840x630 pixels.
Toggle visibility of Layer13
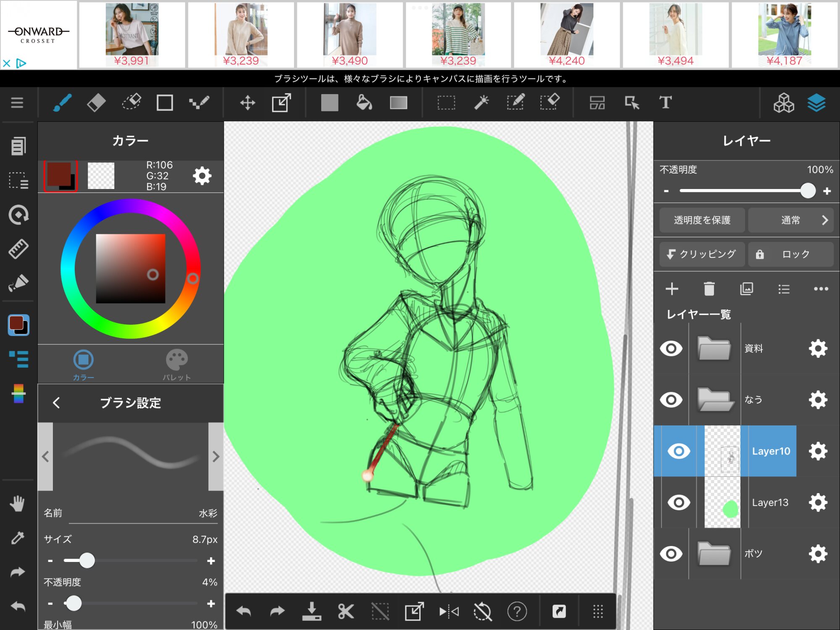click(x=679, y=502)
